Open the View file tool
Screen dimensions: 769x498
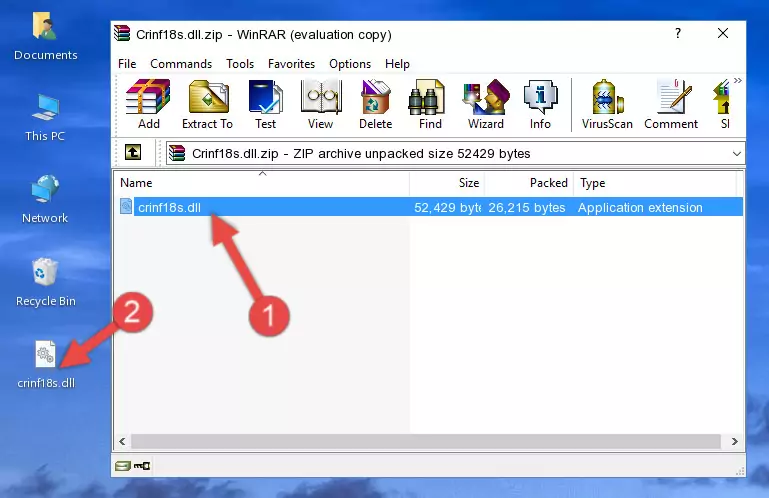(x=320, y=105)
